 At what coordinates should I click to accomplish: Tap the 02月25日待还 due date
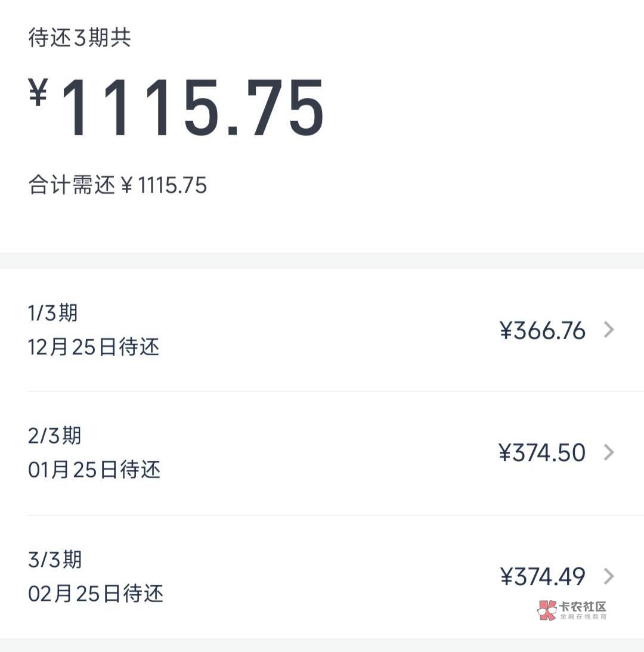[95, 594]
